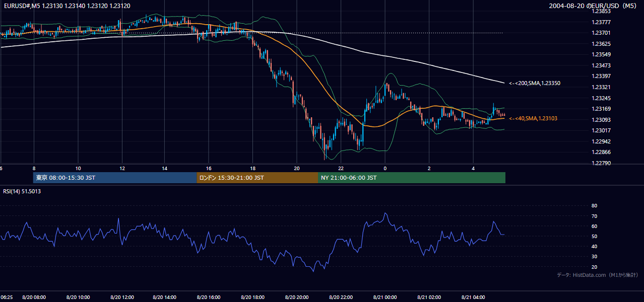The width and height of the screenshot is (644, 302).
Task: Click the 8/20 10:00 date label
Action: [x=79, y=297]
